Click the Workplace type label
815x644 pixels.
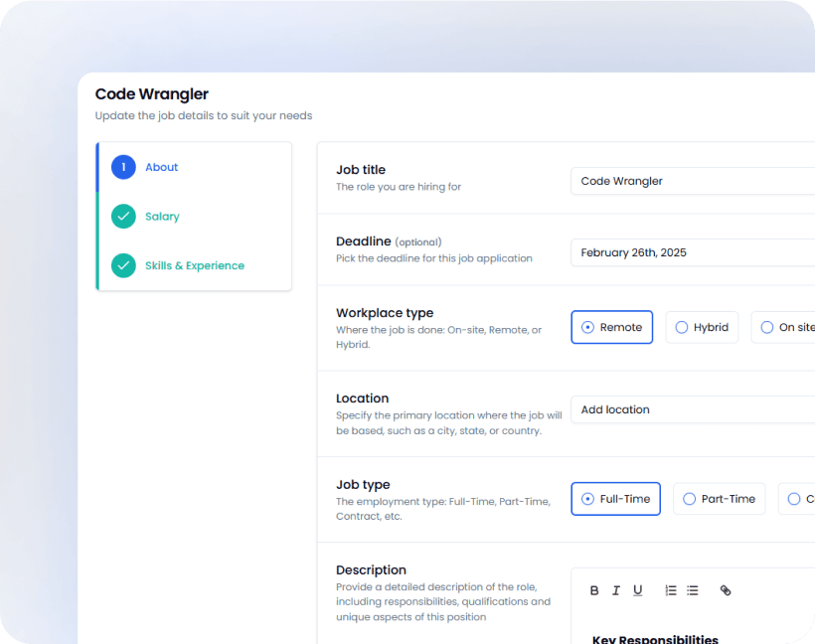pos(385,313)
